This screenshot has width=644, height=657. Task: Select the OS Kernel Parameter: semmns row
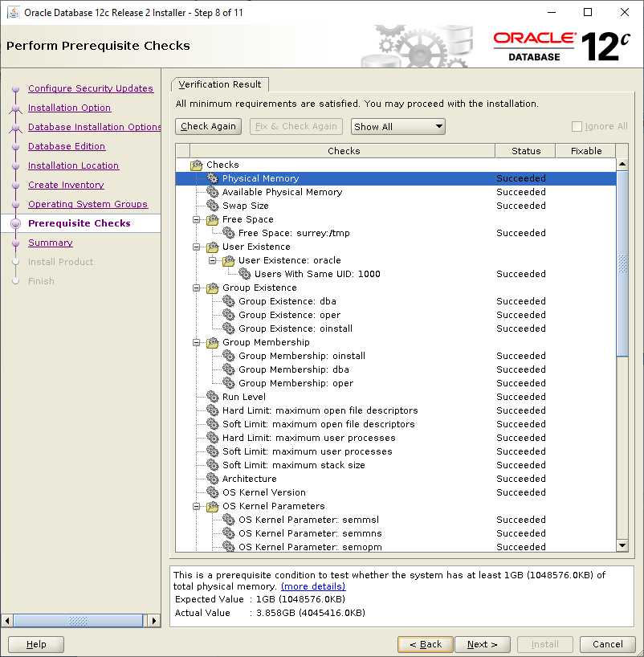tap(396, 533)
